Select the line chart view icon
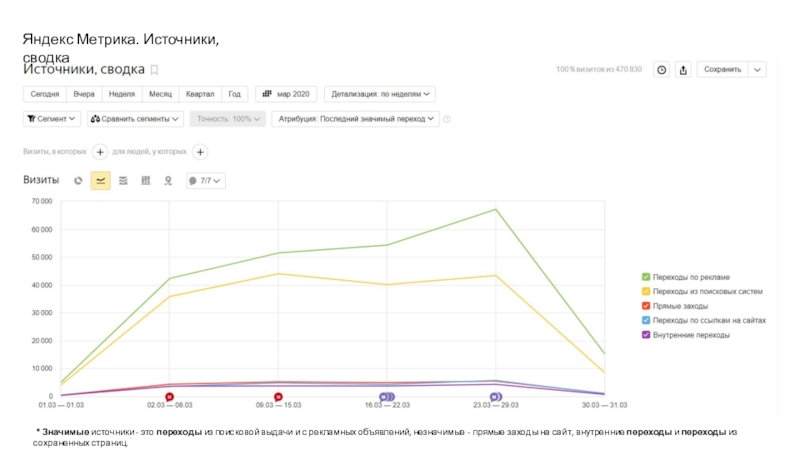 (100, 181)
